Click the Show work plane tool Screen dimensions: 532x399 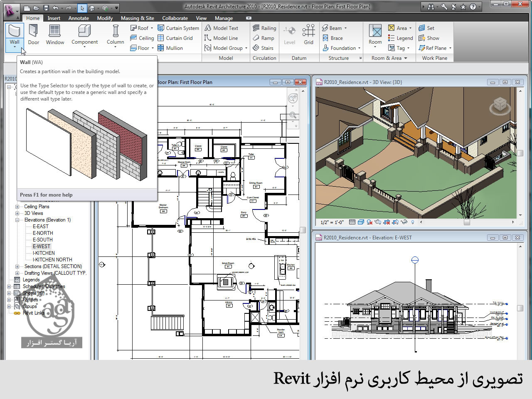point(429,38)
